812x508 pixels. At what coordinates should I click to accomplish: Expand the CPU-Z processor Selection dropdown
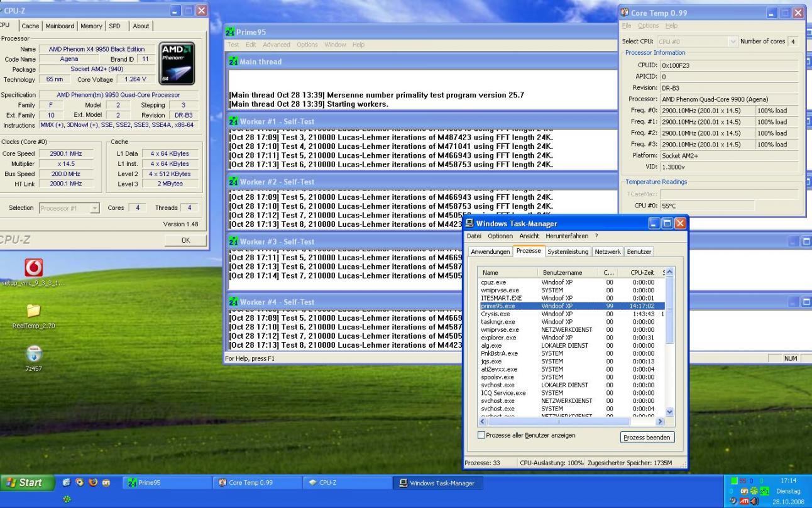coord(94,208)
